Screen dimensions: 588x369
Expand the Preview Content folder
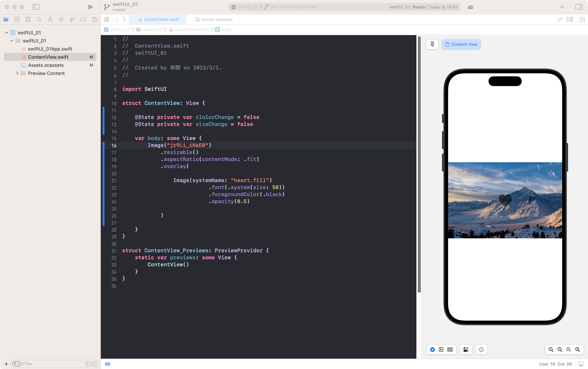(x=17, y=73)
